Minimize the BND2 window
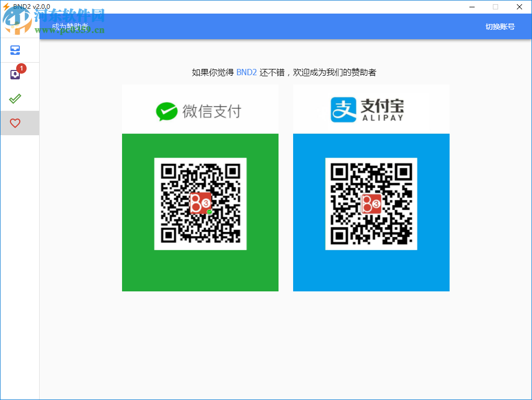This screenshot has height=400, width=532. 471,7
